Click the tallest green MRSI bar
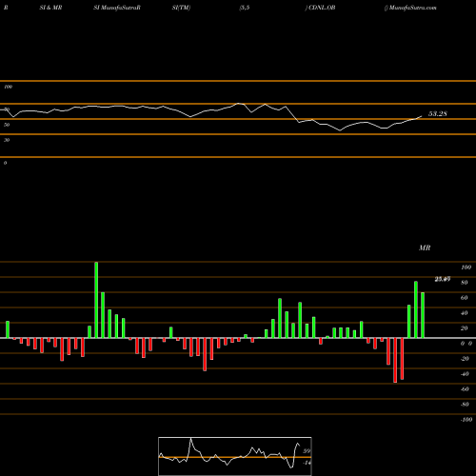The height and width of the screenshot is (476, 476). pyautogui.click(x=96, y=300)
